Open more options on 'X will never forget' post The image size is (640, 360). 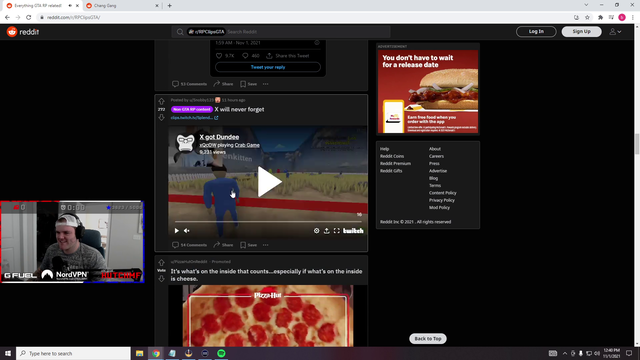pyautogui.click(x=266, y=245)
